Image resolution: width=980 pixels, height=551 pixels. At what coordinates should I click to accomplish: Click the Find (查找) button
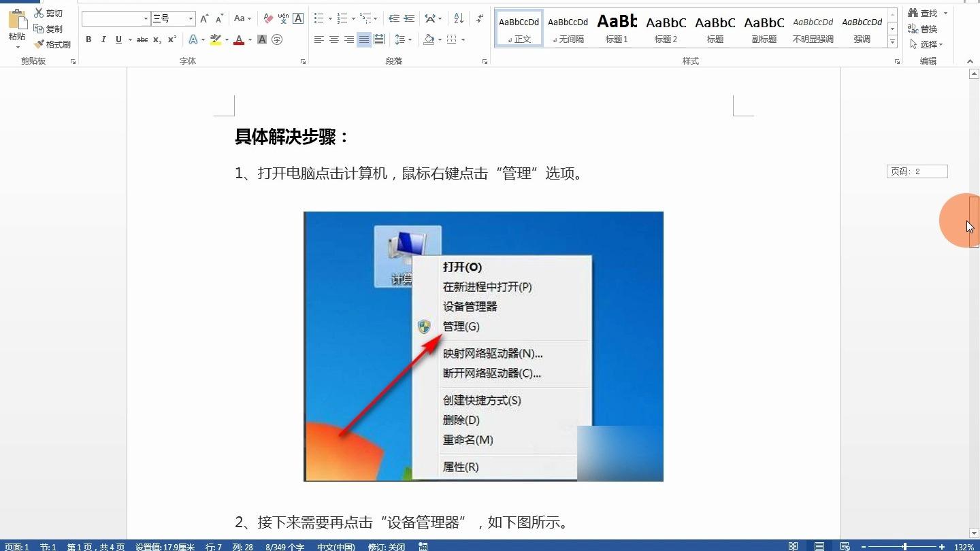click(923, 13)
